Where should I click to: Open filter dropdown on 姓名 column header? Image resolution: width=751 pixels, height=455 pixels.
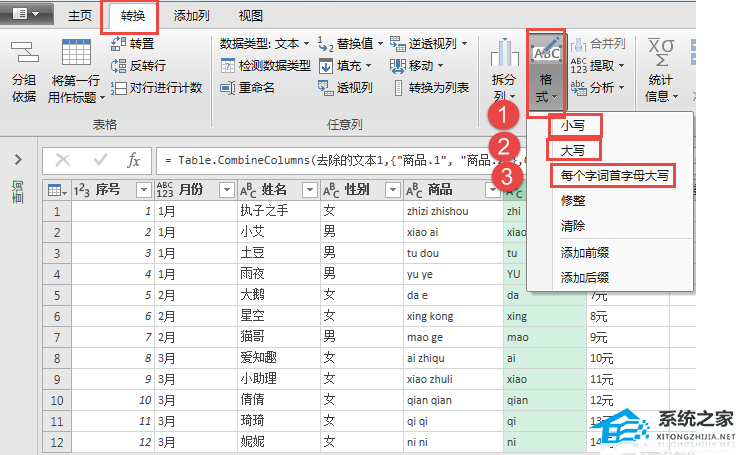point(309,190)
